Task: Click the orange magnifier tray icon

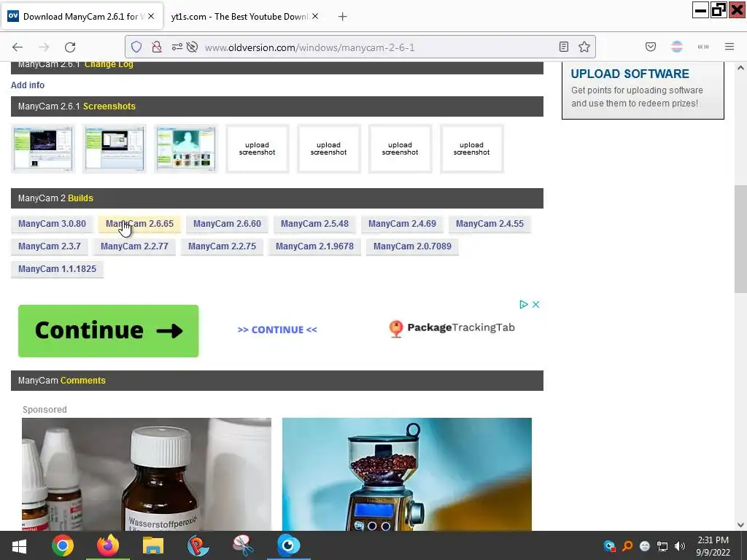Action: point(627,546)
